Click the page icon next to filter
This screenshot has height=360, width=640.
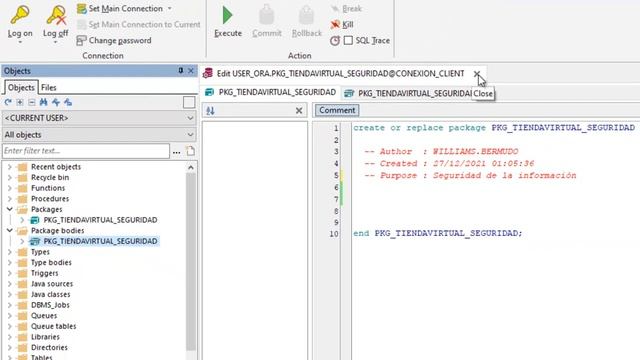click(x=191, y=151)
